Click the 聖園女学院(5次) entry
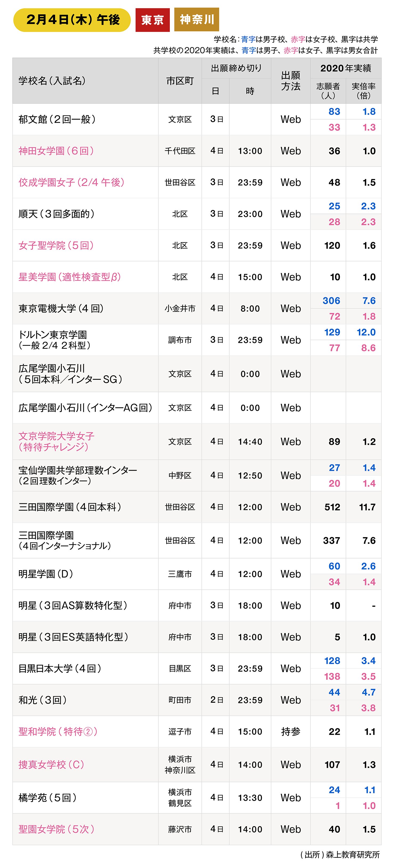 57,829
